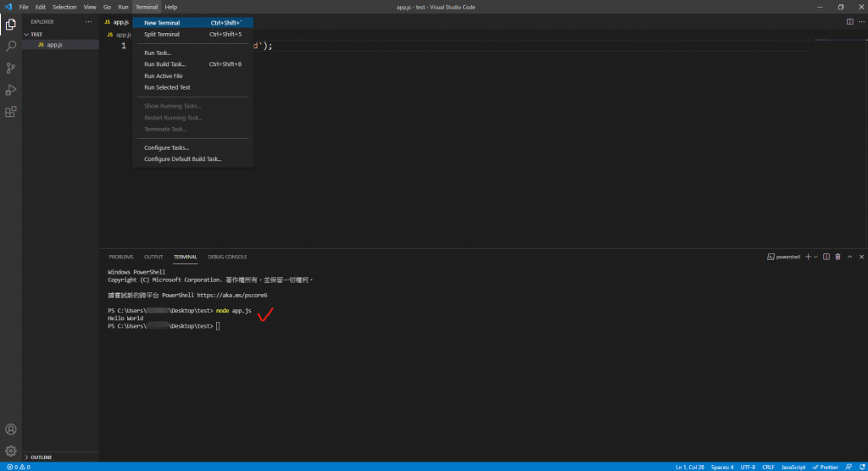Open the https://aka.ms/pscore6 link in terminal
This screenshot has height=471, width=868.
(232, 296)
